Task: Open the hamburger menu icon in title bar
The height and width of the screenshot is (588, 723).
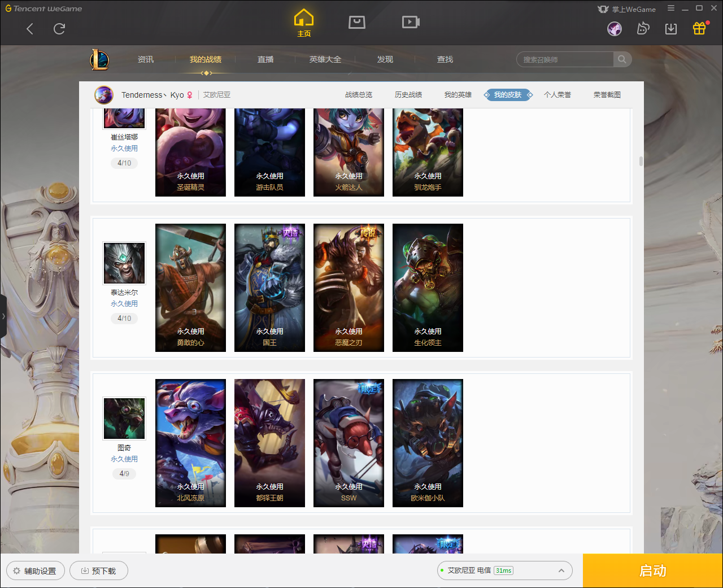Action: point(671,8)
